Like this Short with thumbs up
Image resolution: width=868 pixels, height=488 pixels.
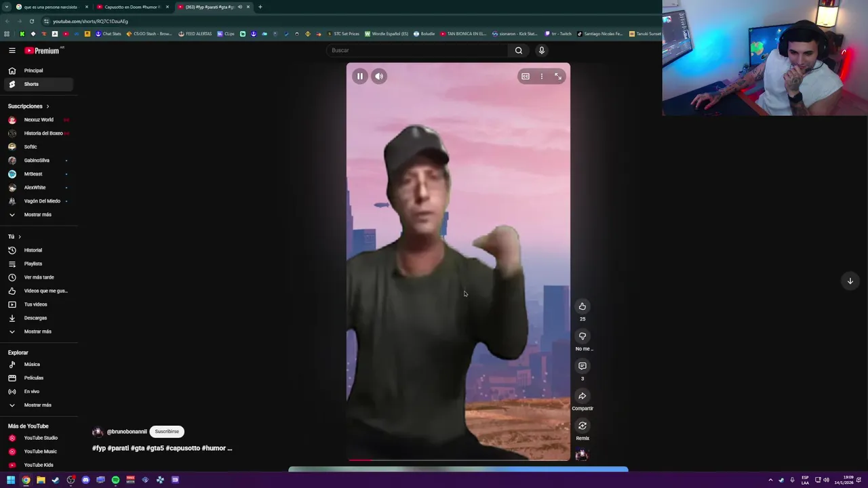coord(582,306)
